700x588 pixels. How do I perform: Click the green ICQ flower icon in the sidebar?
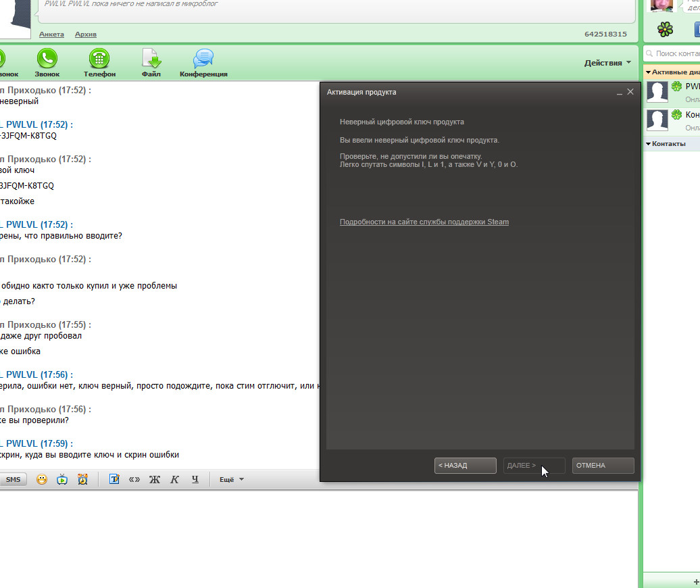click(665, 30)
